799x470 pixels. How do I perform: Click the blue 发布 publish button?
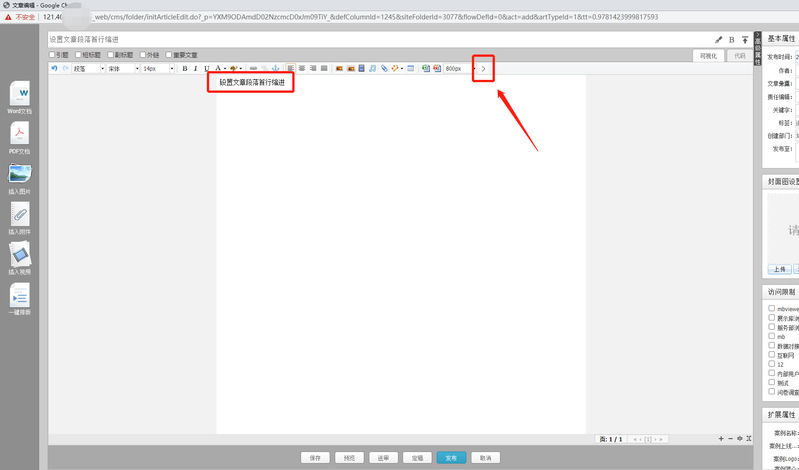pyautogui.click(x=451, y=457)
